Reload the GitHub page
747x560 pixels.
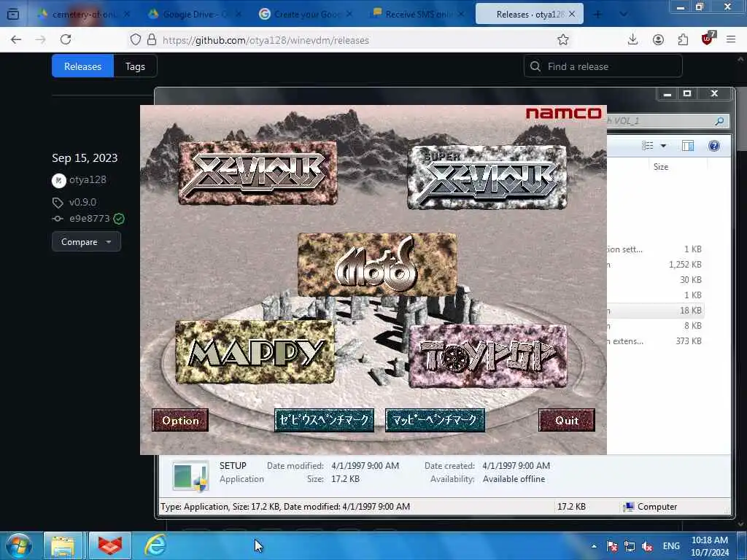click(x=66, y=39)
